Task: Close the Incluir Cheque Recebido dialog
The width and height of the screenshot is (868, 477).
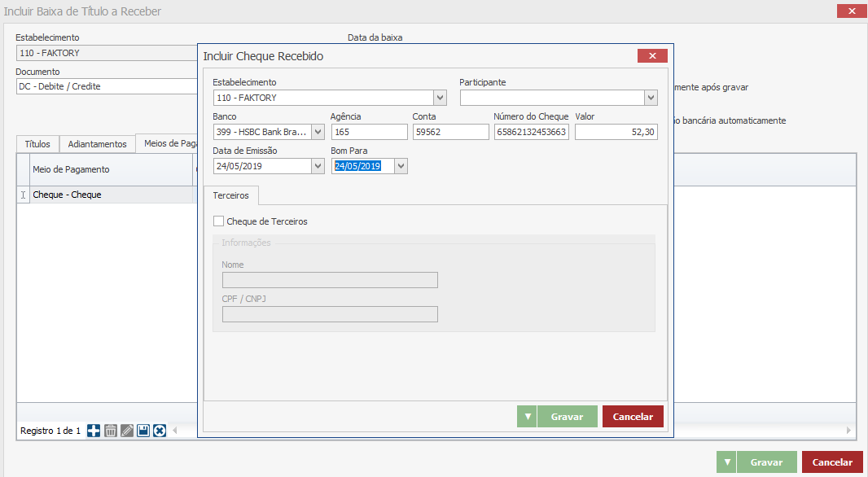Action: [x=652, y=56]
